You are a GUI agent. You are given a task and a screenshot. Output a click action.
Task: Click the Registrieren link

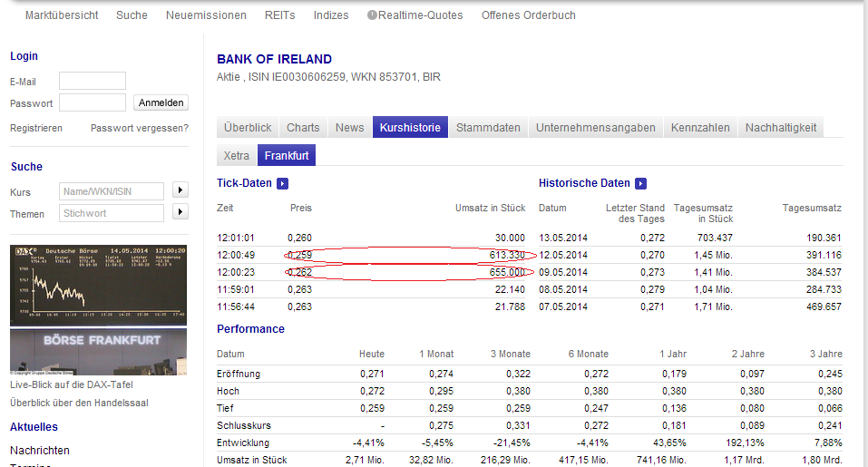(x=36, y=128)
